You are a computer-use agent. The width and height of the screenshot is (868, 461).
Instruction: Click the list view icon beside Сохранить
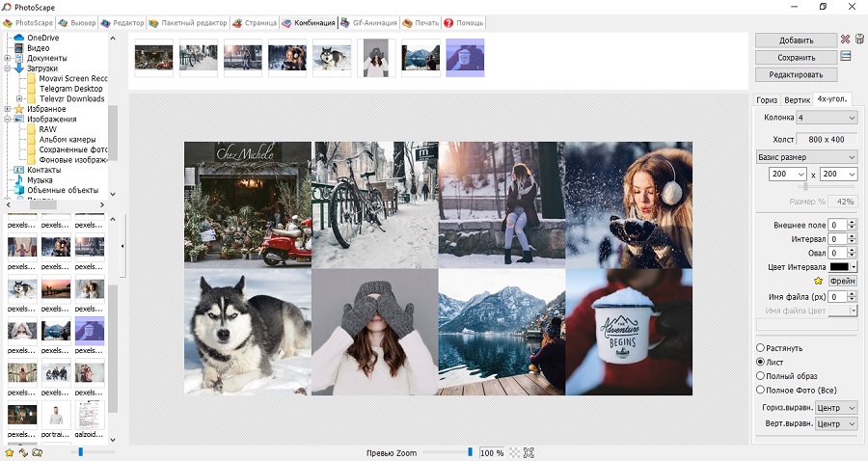[x=845, y=56]
